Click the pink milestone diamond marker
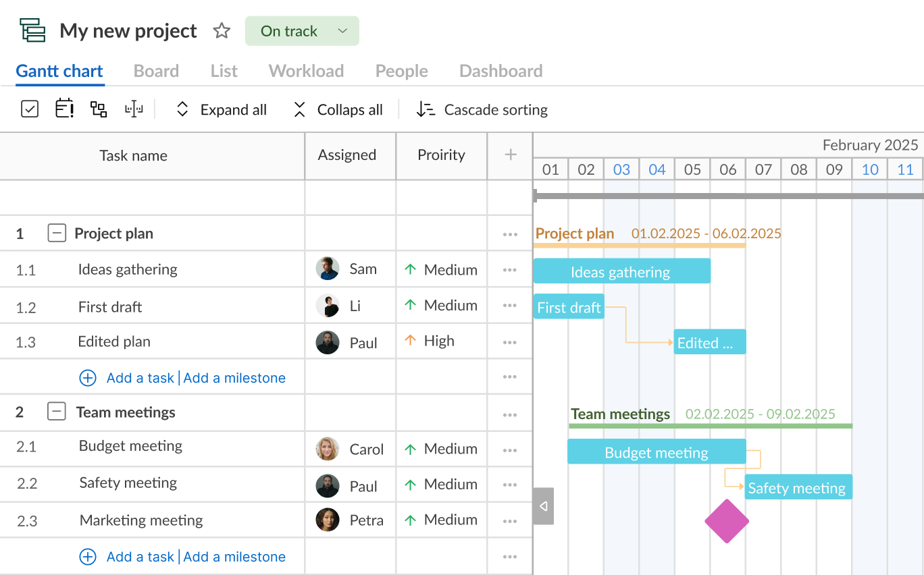924x575 pixels. click(727, 522)
